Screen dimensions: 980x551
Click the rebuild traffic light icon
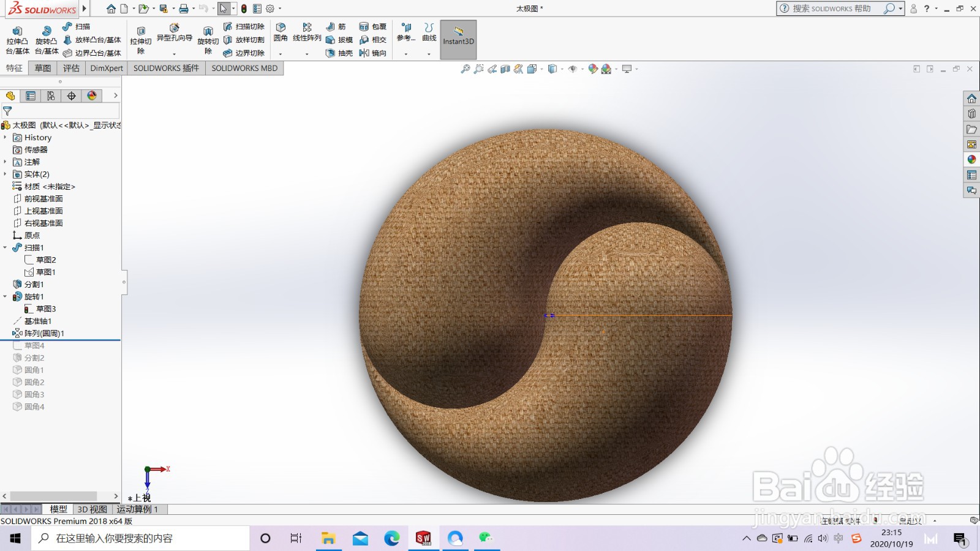coord(244,9)
